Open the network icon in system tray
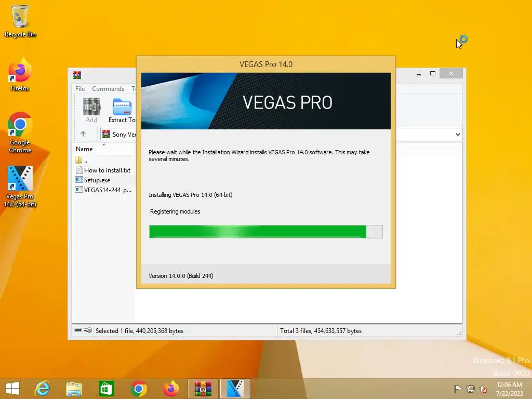Screen dimensions: 532x399 (471, 389)
